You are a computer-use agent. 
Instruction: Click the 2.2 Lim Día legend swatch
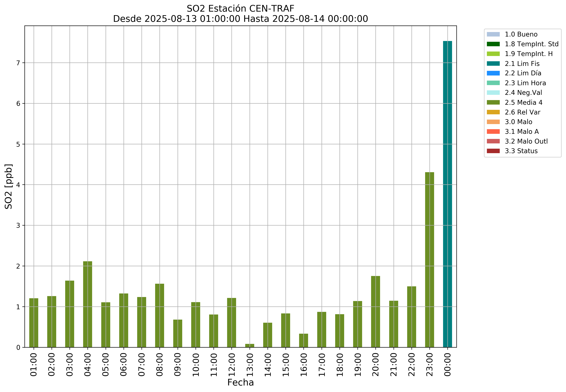click(493, 73)
